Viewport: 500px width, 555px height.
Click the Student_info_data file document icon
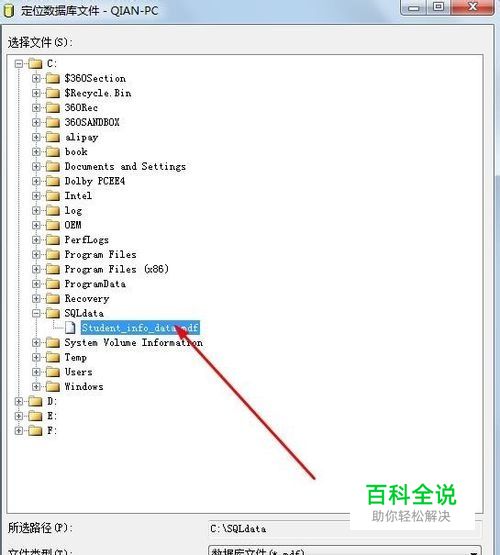[70, 328]
